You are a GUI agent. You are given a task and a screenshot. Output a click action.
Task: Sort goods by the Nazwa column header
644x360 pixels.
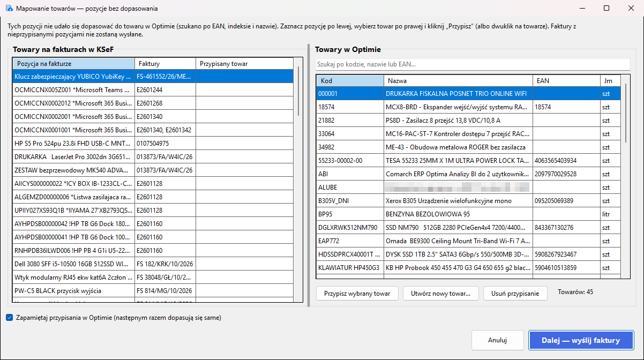tap(458, 81)
